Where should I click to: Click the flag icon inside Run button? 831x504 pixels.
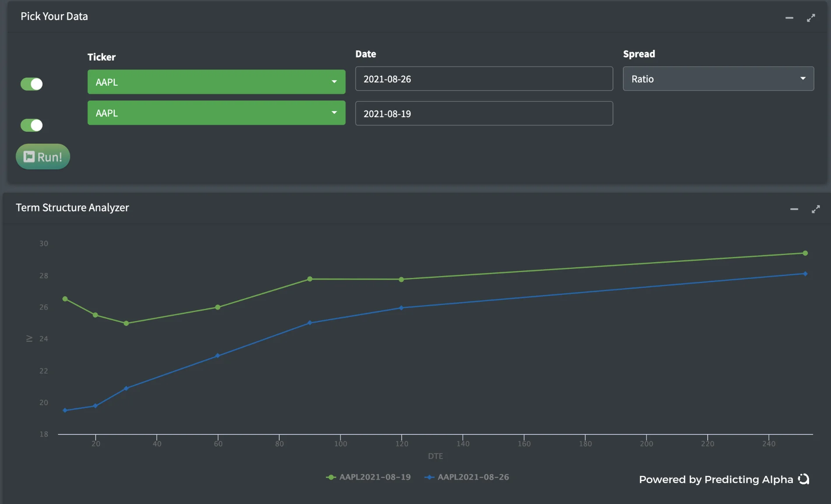pyautogui.click(x=29, y=157)
